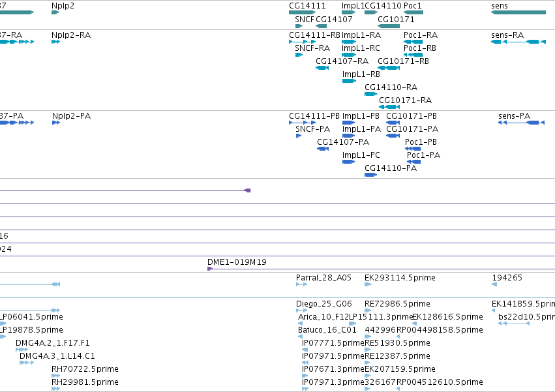Click the Nplp2-PA protein label
Image resolution: width=555 pixels, height=392 pixels.
pyautogui.click(x=72, y=116)
